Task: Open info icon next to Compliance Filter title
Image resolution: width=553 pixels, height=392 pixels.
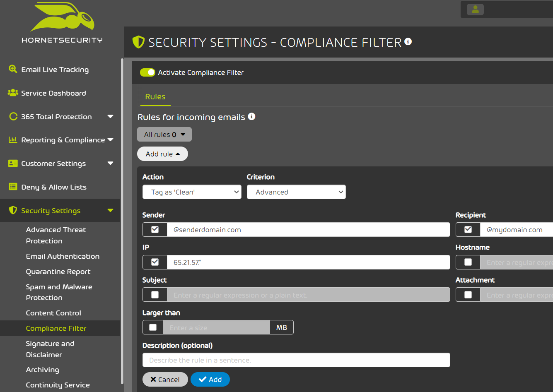Action: pyautogui.click(x=408, y=41)
